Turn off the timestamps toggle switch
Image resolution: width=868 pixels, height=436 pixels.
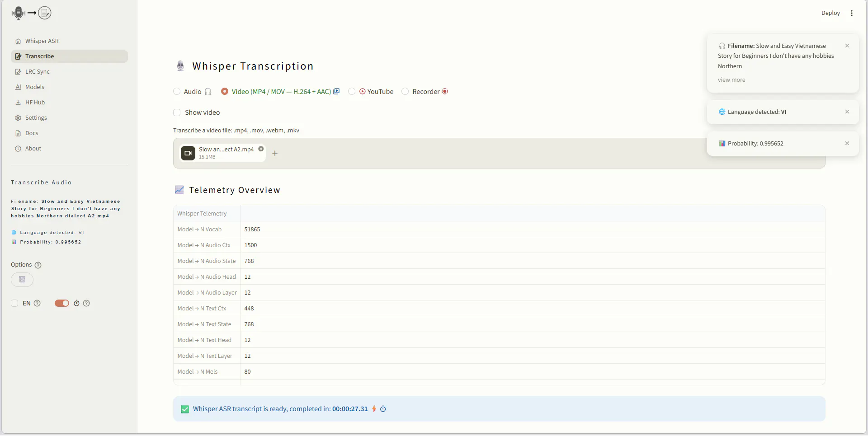62,303
